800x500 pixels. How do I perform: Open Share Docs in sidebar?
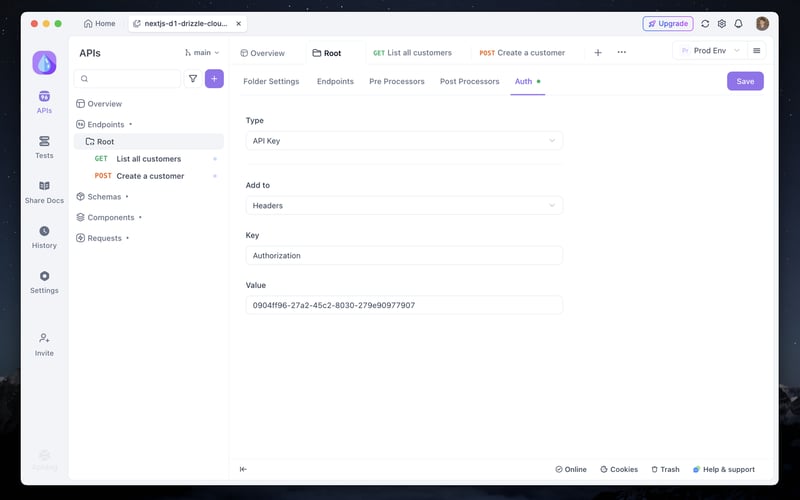44,192
